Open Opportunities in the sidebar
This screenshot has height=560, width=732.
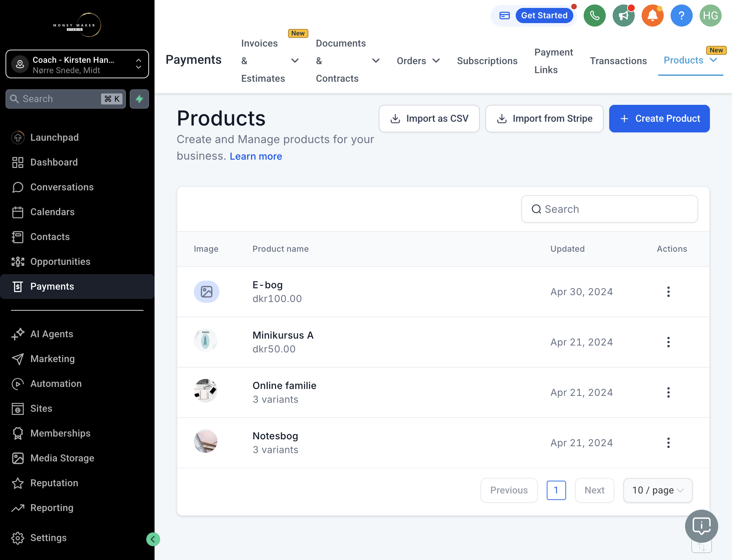click(x=77, y=261)
